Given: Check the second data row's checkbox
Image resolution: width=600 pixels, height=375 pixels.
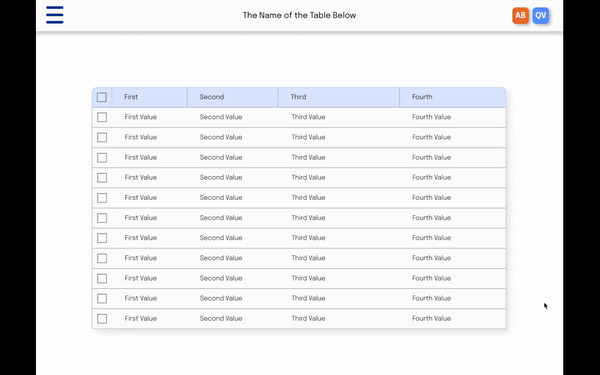Looking at the screenshot, I should tap(102, 137).
